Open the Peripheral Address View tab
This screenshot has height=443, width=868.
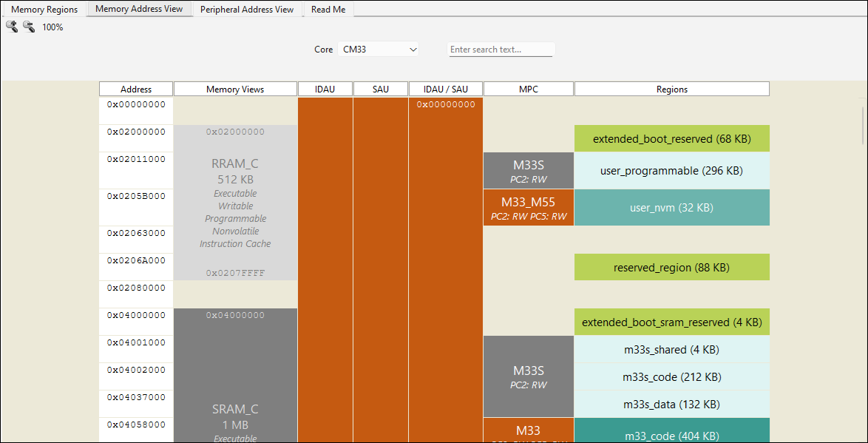pyautogui.click(x=247, y=10)
